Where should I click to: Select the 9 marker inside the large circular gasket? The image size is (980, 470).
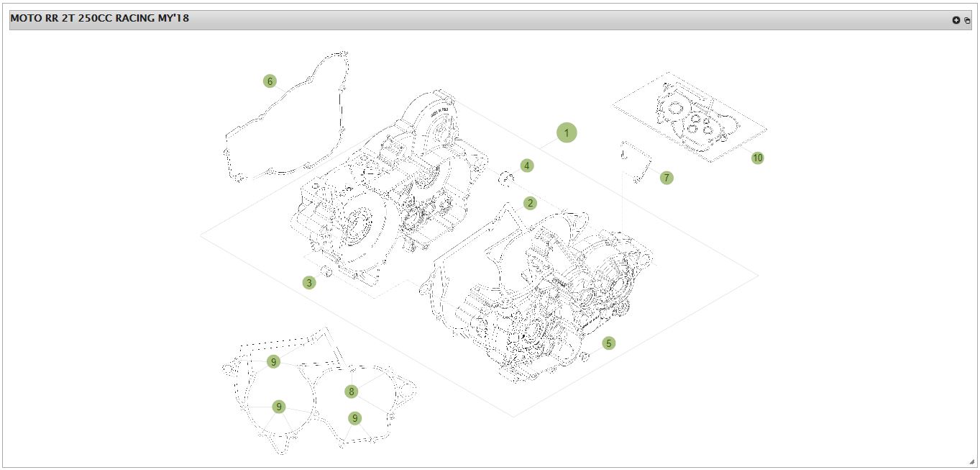279,407
